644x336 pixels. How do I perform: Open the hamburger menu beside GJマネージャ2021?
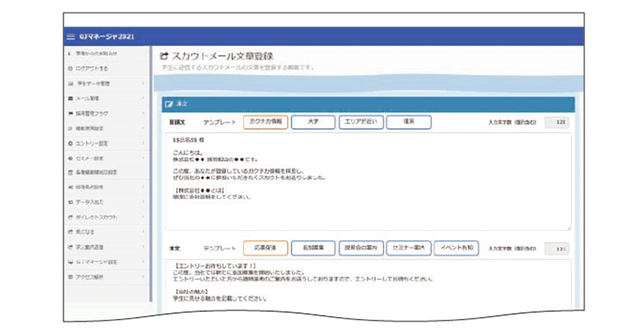coord(71,36)
